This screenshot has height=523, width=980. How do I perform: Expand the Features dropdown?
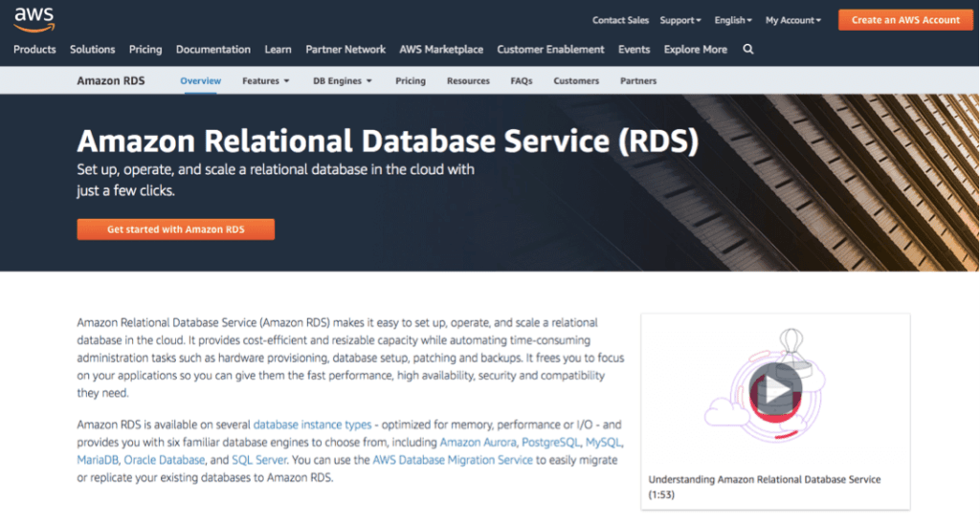tap(266, 81)
